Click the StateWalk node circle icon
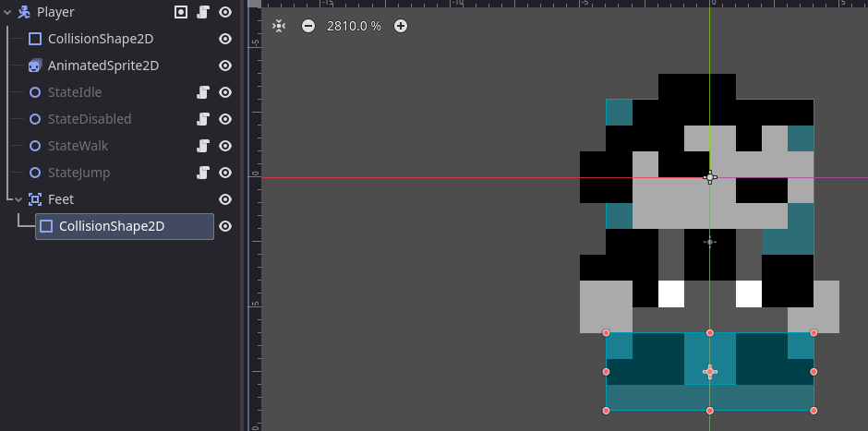The width and height of the screenshot is (868, 431). pyautogui.click(x=35, y=146)
